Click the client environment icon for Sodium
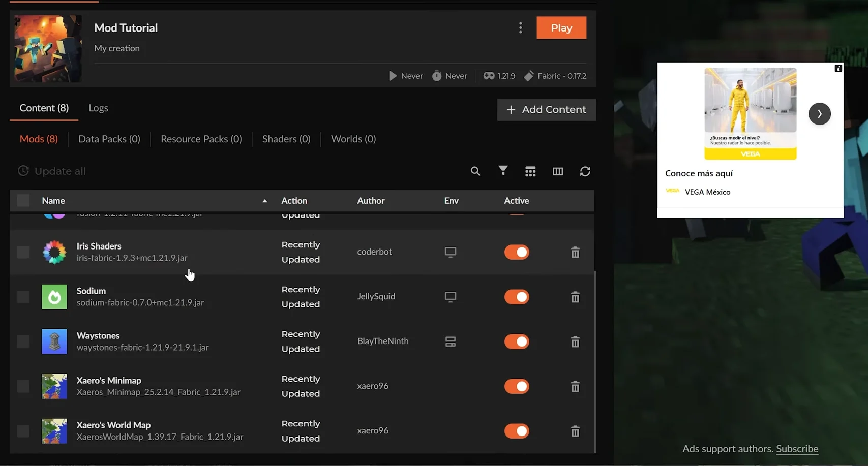The height and width of the screenshot is (466, 868). tap(451, 297)
